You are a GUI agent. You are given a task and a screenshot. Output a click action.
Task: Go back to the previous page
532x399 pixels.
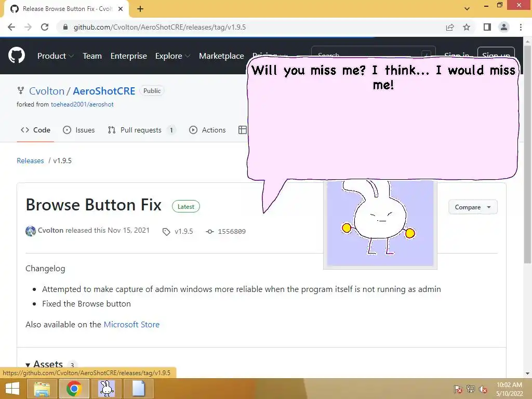click(11, 27)
